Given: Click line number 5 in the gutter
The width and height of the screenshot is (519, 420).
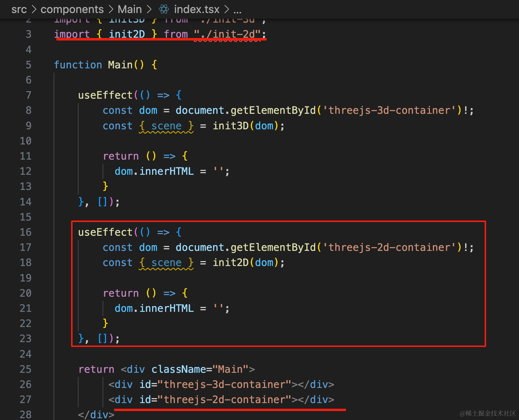Looking at the screenshot, I should [29, 65].
